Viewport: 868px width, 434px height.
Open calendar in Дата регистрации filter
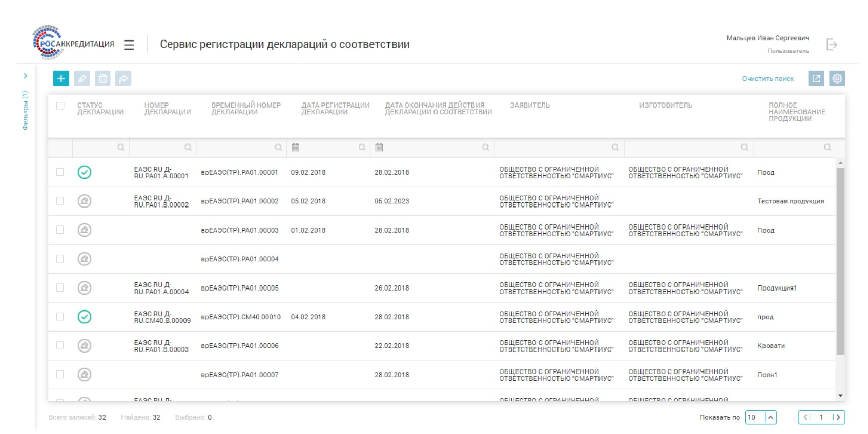point(296,148)
